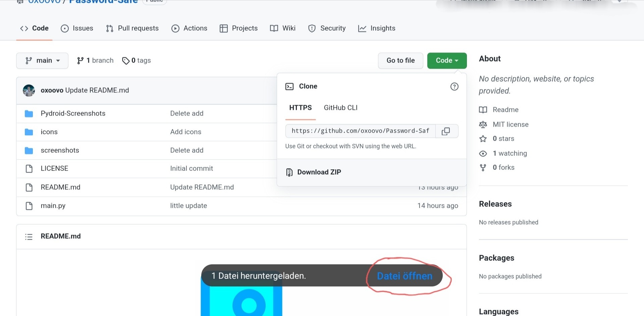
Task: Open the 'little update' commit message
Action: point(189,206)
